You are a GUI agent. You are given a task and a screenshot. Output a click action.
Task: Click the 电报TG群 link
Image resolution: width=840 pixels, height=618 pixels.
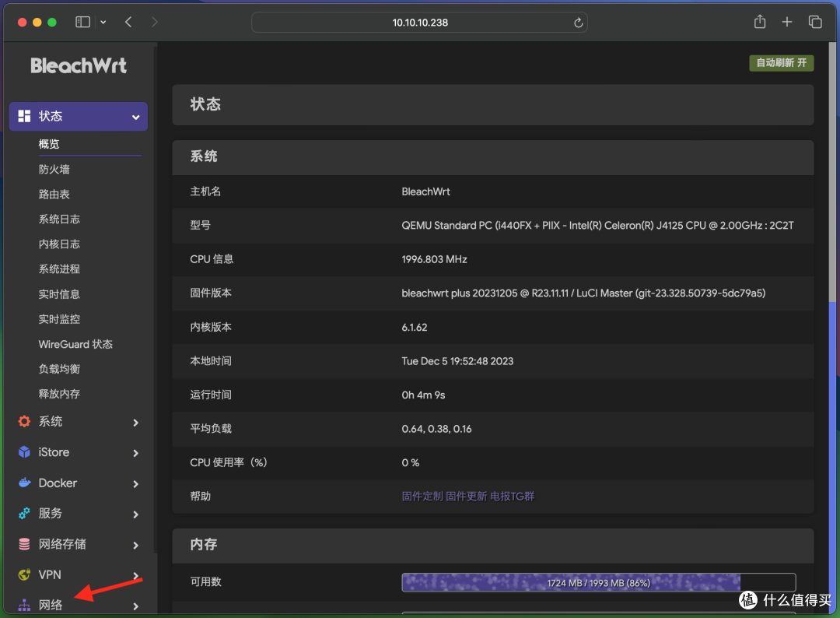[x=514, y=496]
